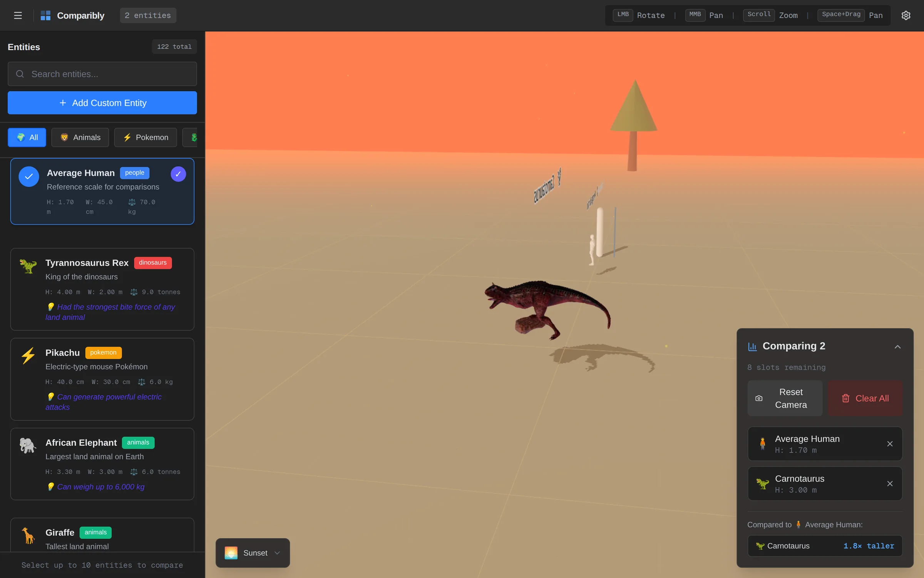Open the Sunset environment dropdown
924x578 pixels.
coord(253,553)
